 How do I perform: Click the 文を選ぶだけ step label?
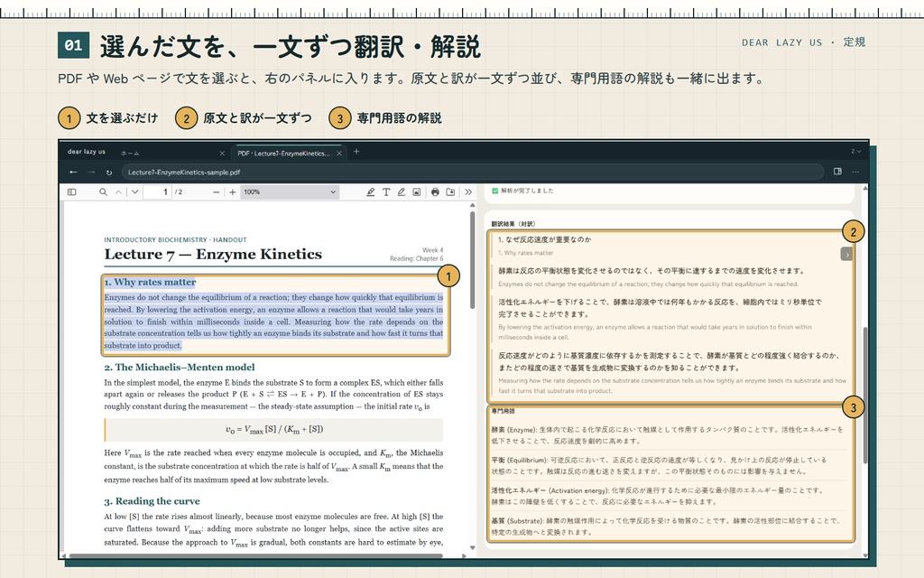coord(122,118)
